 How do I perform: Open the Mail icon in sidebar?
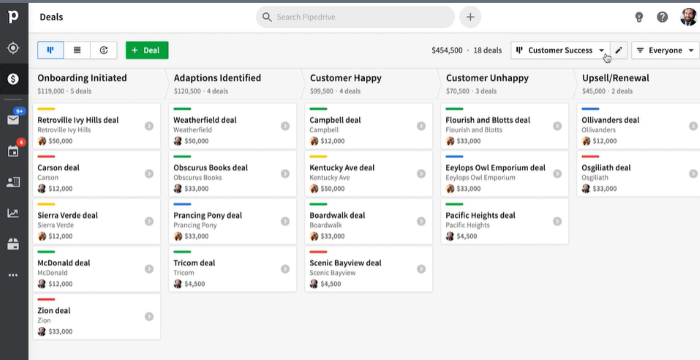tap(13, 120)
